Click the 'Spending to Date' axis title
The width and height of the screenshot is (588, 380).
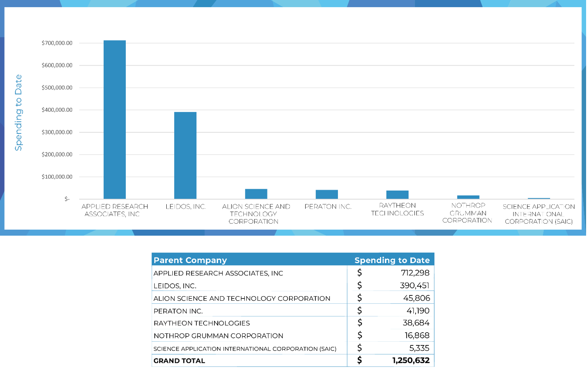(x=19, y=113)
